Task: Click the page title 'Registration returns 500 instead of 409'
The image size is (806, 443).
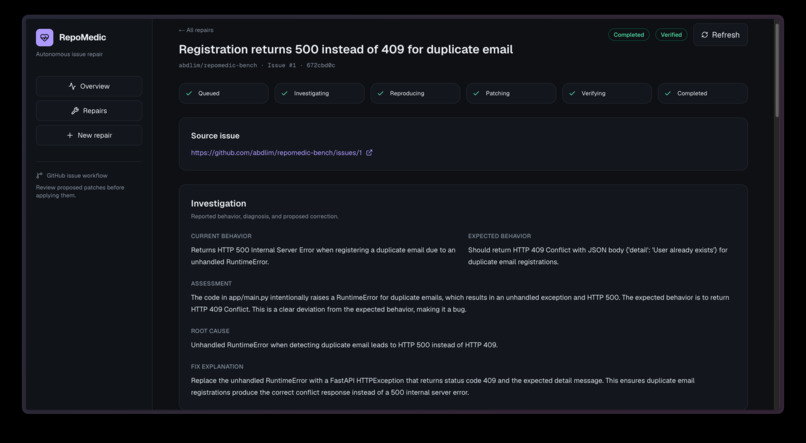Action: pyautogui.click(x=346, y=50)
